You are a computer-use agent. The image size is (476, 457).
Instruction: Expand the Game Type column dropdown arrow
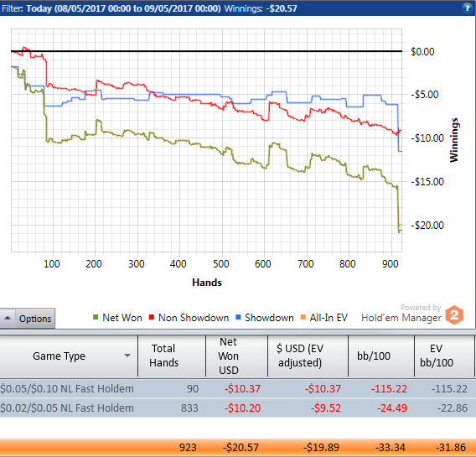click(x=127, y=356)
